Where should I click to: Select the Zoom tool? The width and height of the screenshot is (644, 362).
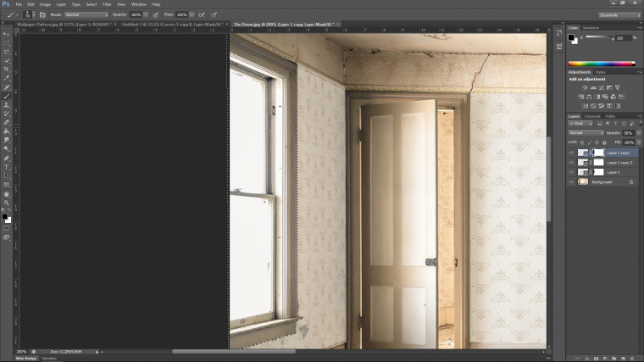[x=6, y=203]
